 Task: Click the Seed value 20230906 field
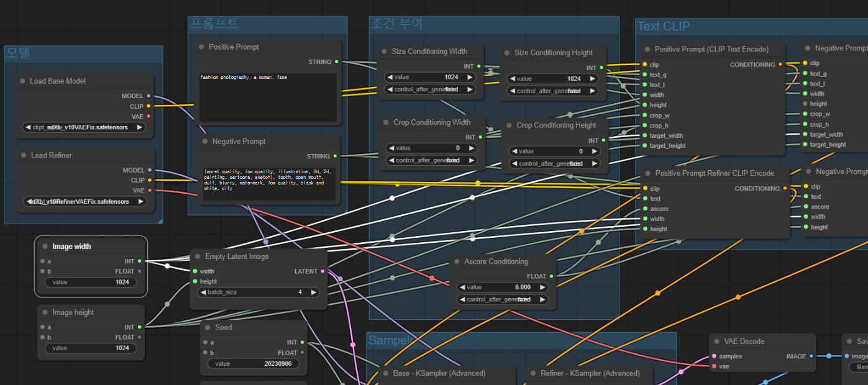(254, 364)
